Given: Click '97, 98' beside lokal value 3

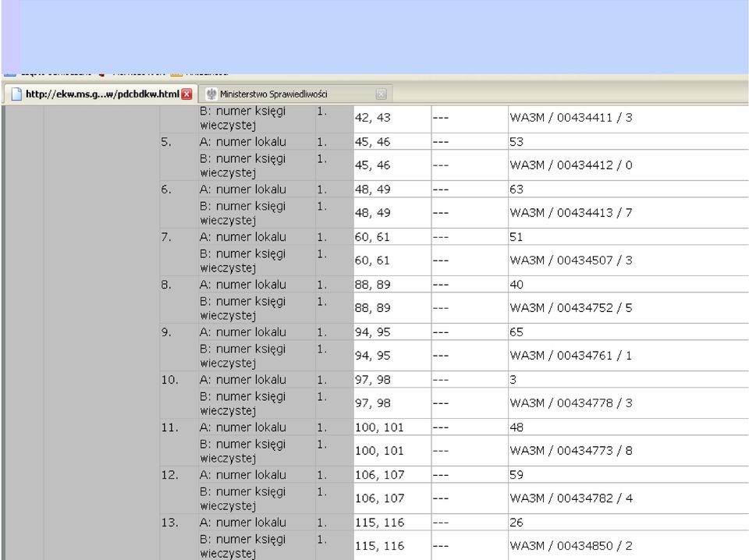Looking at the screenshot, I should [373, 380].
